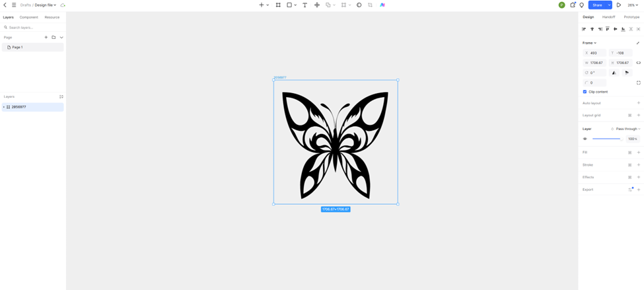Collapse the Page list chevron
The width and height of the screenshot is (644, 290).
pyautogui.click(x=61, y=38)
